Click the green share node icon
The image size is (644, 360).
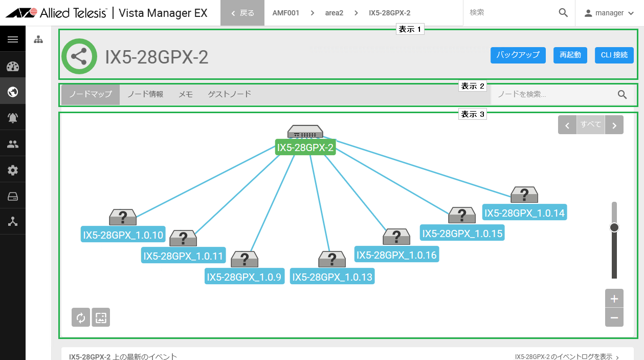point(79,56)
